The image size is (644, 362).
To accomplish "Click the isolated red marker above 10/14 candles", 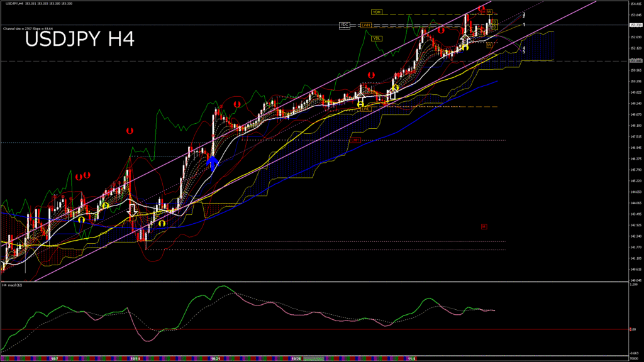I will tap(129, 131).
